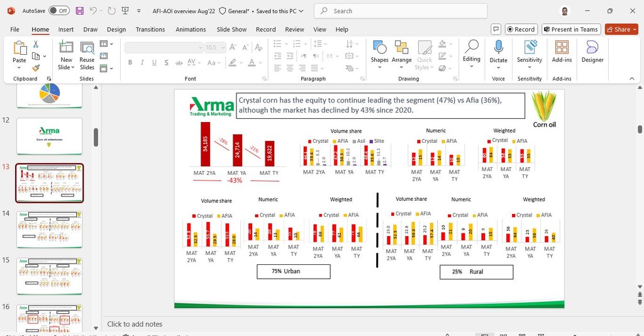This screenshot has width=644, height=336.
Task: Click the Redo icon in title bar
Action: pos(112,11)
